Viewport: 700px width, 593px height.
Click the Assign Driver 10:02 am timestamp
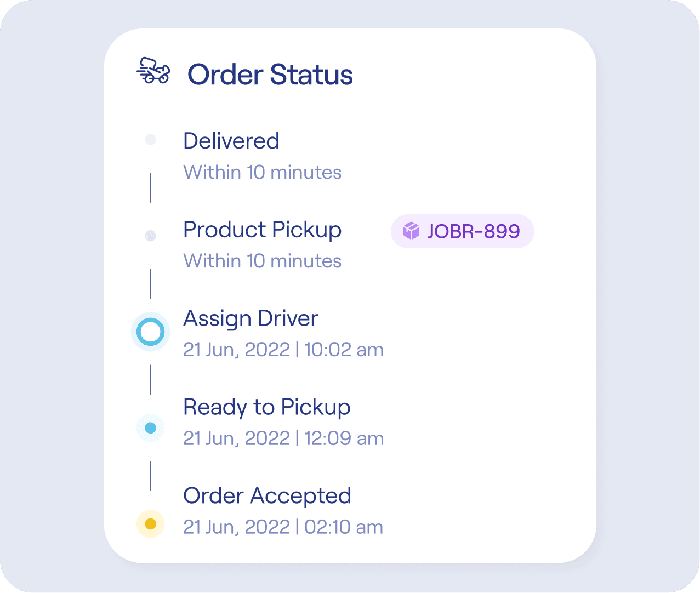(x=283, y=350)
